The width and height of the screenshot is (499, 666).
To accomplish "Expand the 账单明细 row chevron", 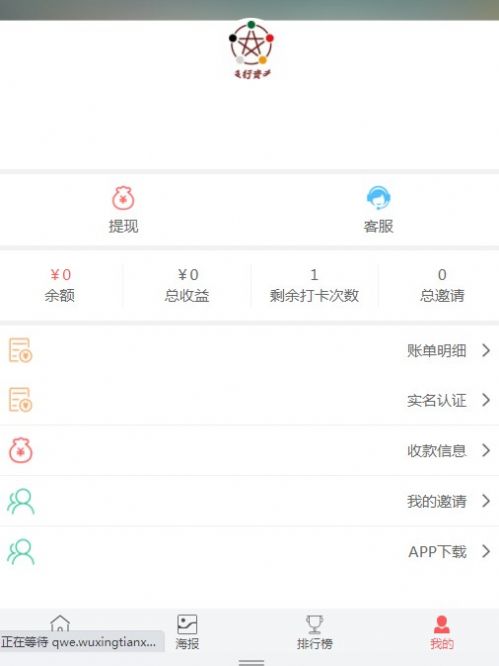I will (x=486, y=350).
